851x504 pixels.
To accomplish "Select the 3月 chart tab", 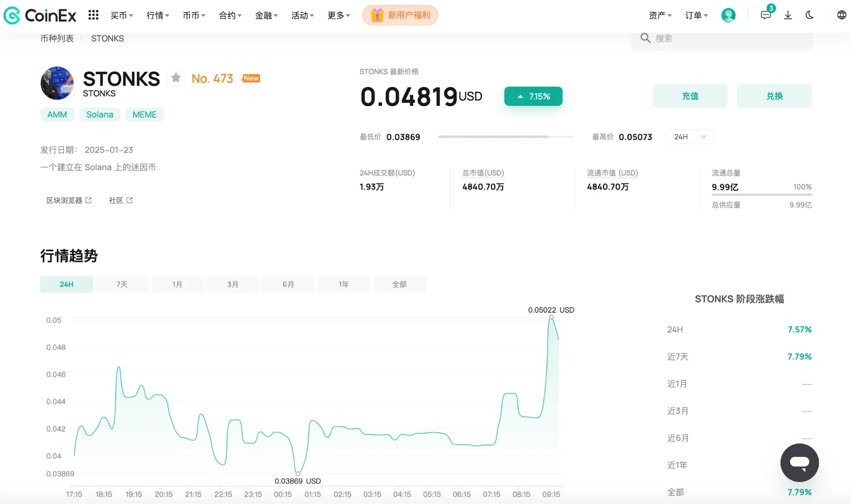I will (x=233, y=284).
